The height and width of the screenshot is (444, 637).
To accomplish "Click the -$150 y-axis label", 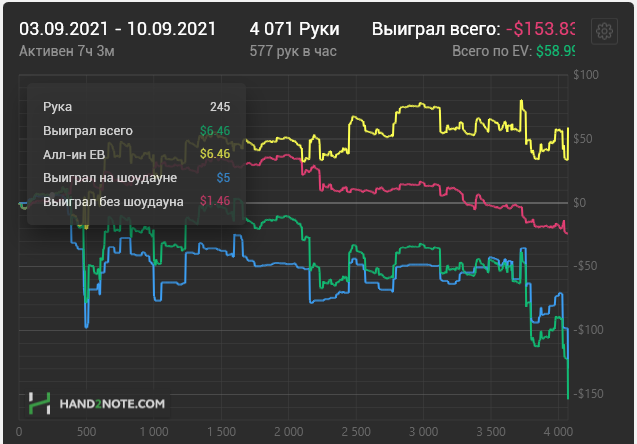I will [588, 394].
